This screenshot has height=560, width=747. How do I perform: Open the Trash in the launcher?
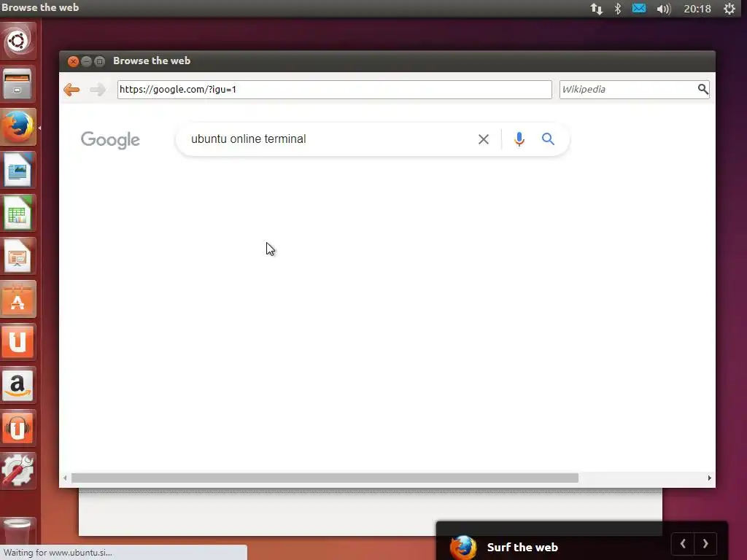18,531
